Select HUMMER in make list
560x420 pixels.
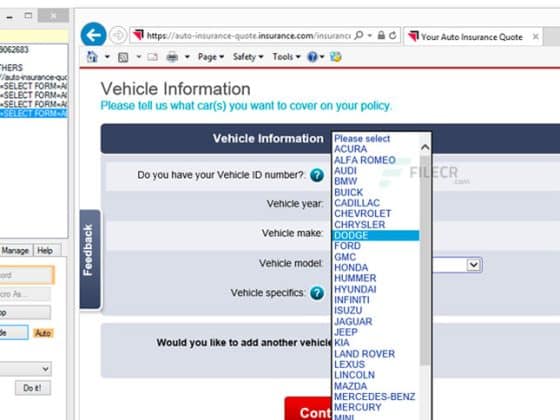[x=355, y=278]
